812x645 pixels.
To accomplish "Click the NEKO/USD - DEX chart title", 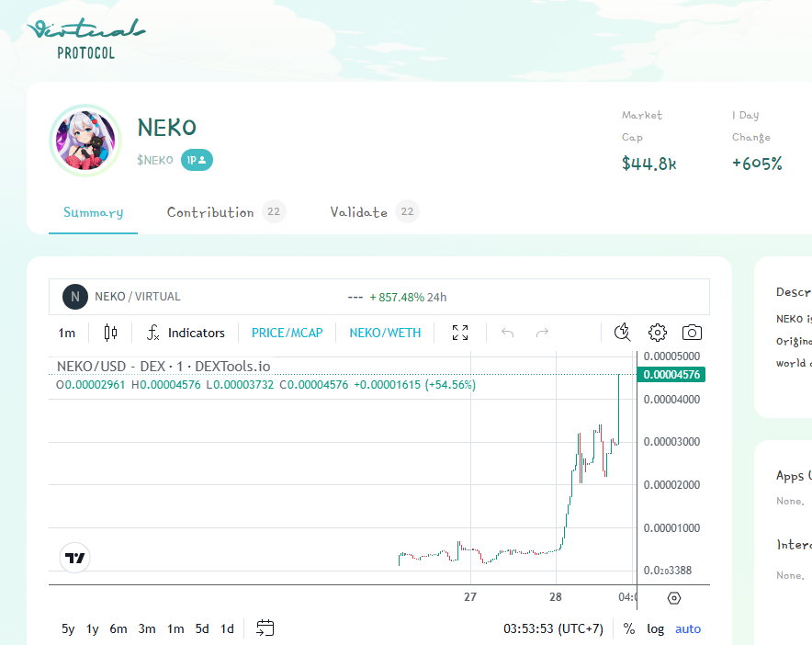I will point(164,367).
